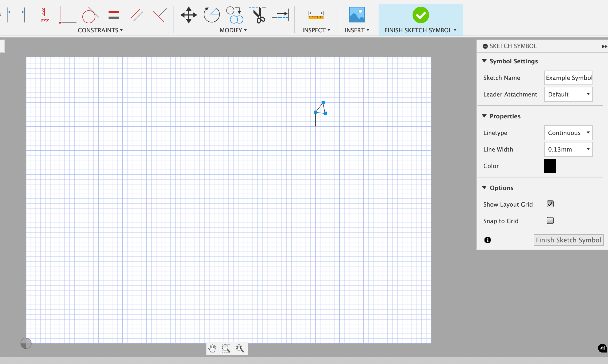Apply the Parallel constraint

(x=137, y=15)
